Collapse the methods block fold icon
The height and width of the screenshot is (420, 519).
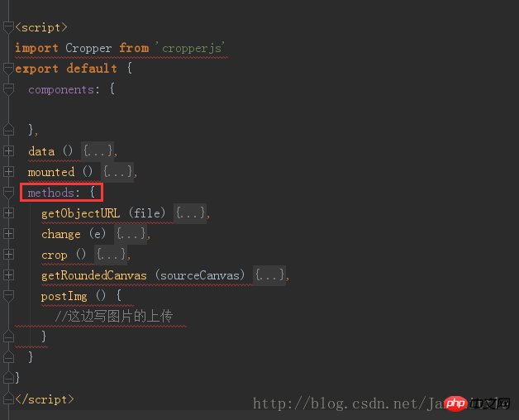8,193
